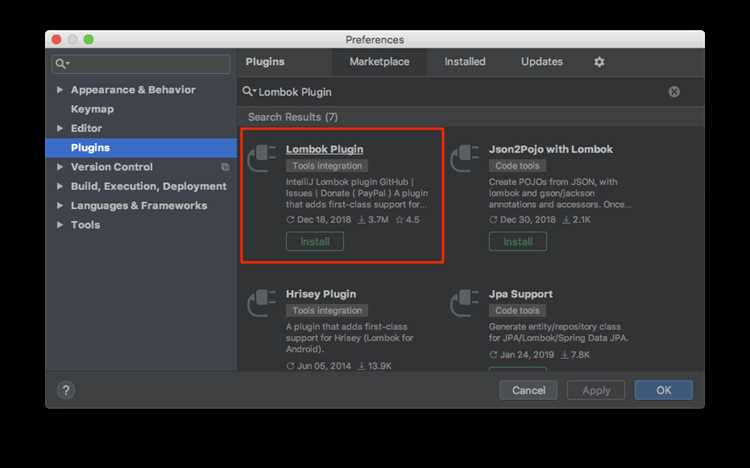The height and width of the screenshot is (468, 750).
Task: Select Tools in the settings tree
Action: pyautogui.click(x=86, y=225)
